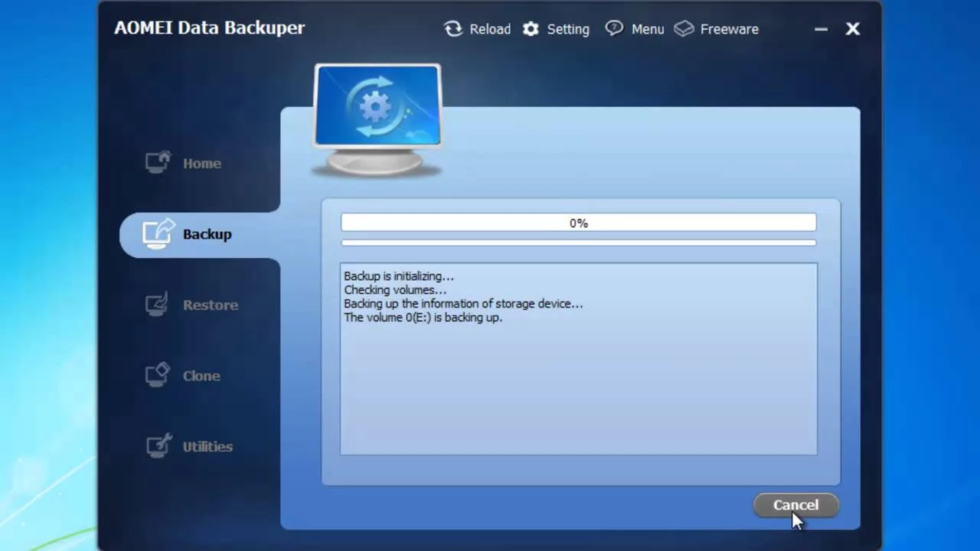Image resolution: width=980 pixels, height=551 pixels.
Task: Click the Setting gear icon
Action: click(x=531, y=29)
